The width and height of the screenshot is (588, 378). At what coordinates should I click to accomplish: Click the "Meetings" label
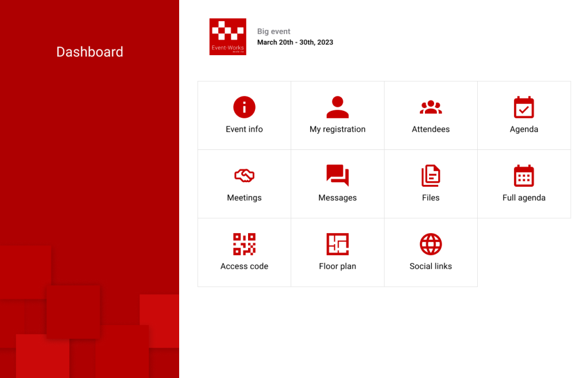[x=244, y=198]
